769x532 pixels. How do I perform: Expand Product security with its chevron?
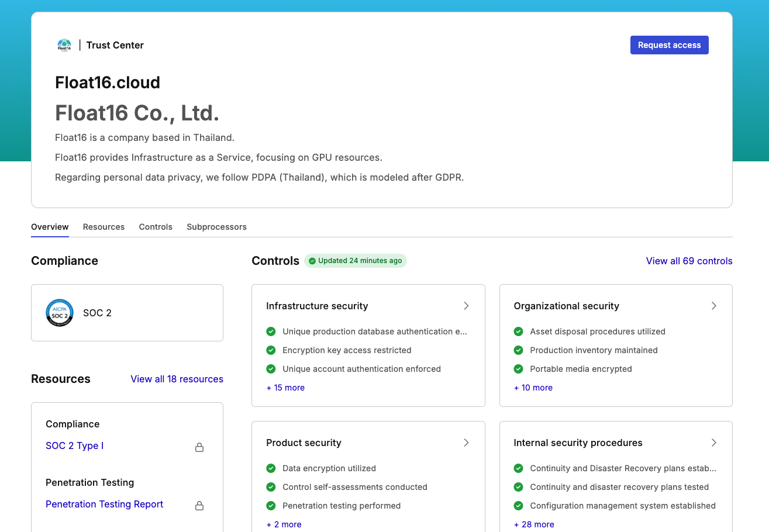(466, 443)
